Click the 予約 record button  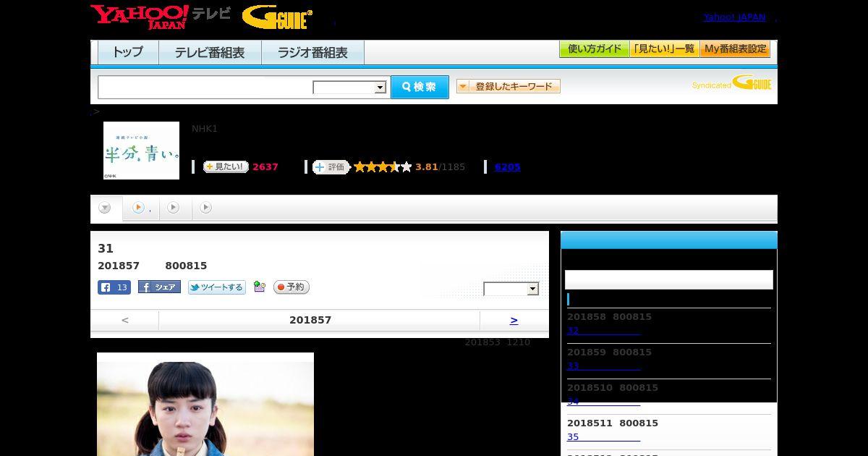292,287
